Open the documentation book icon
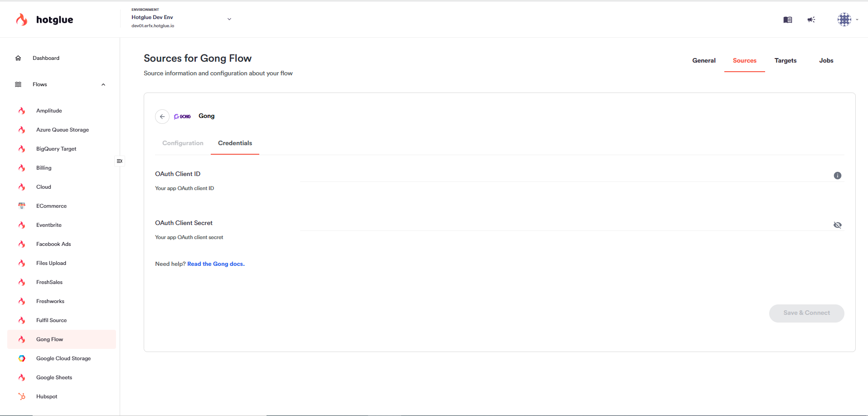This screenshot has height=416, width=868. click(788, 20)
